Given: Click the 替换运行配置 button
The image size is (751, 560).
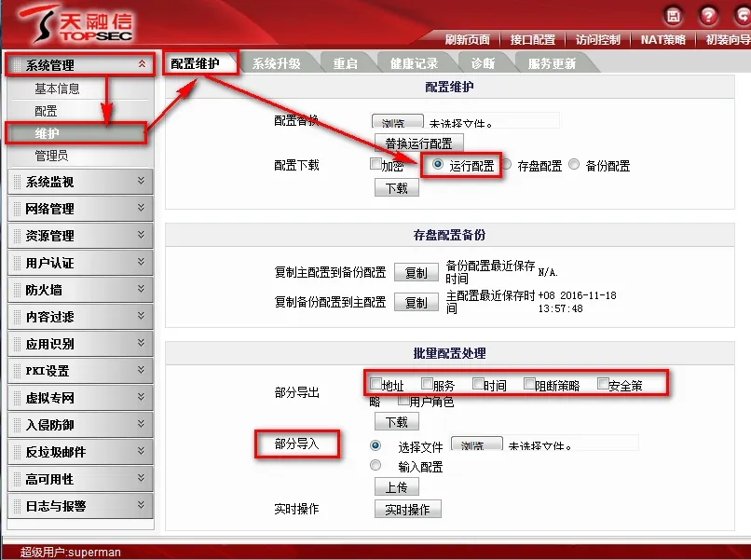Looking at the screenshot, I should [418, 143].
